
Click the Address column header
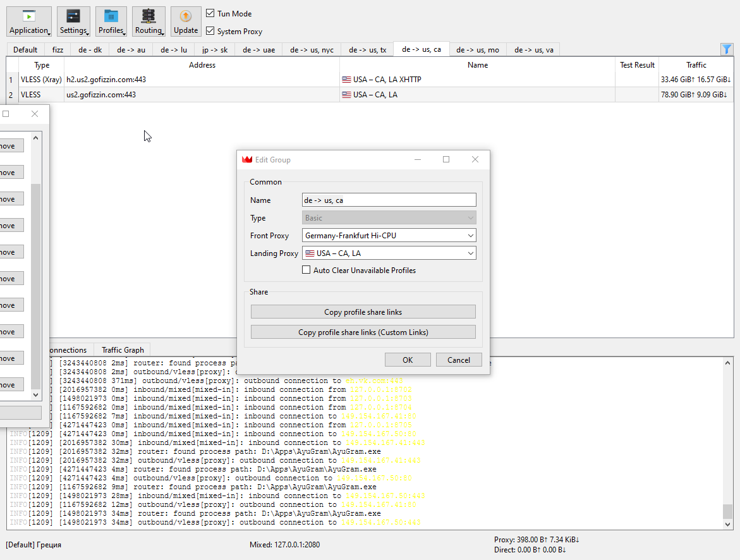(x=202, y=64)
